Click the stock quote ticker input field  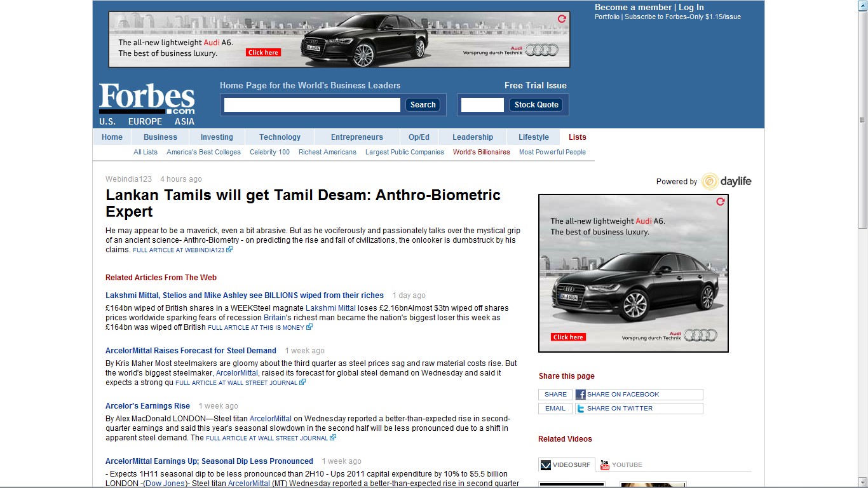[x=482, y=105]
